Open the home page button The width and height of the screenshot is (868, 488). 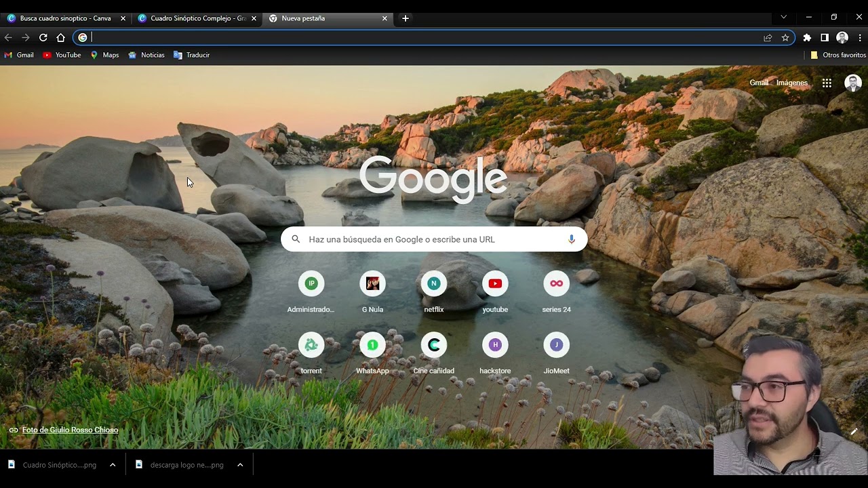click(61, 38)
